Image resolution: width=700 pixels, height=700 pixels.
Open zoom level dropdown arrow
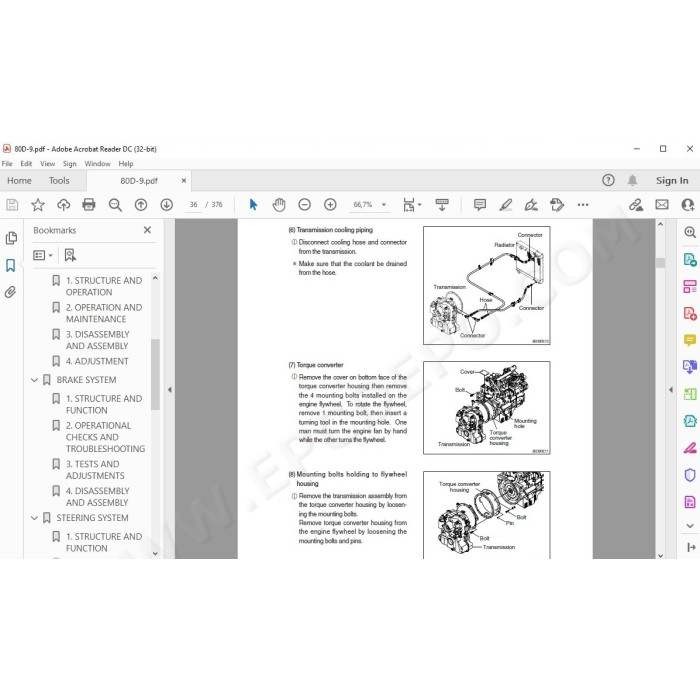point(384,205)
